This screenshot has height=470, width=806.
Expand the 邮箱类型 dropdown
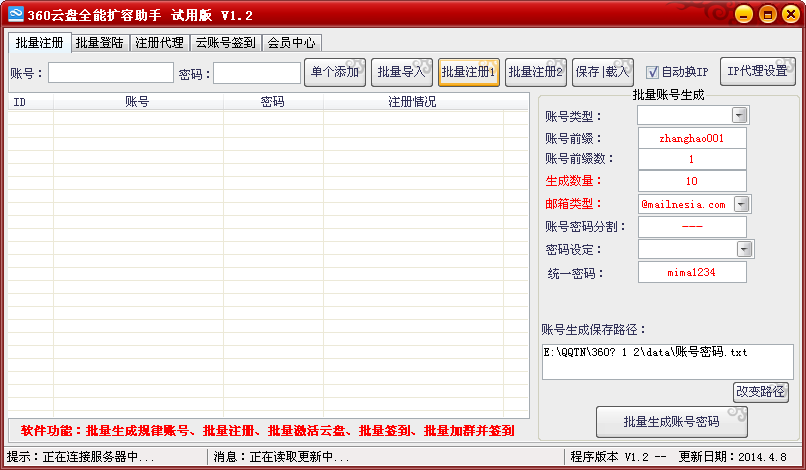coord(741,204)
